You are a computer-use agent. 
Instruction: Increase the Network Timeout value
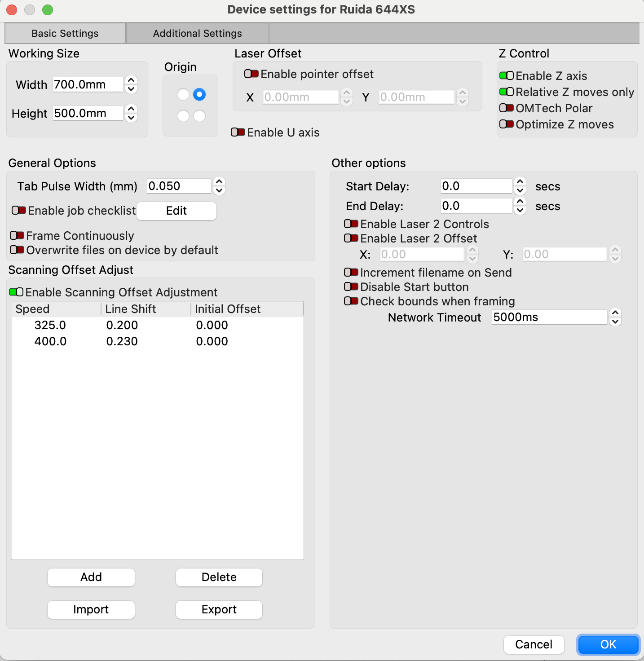(x=615, y=313)
